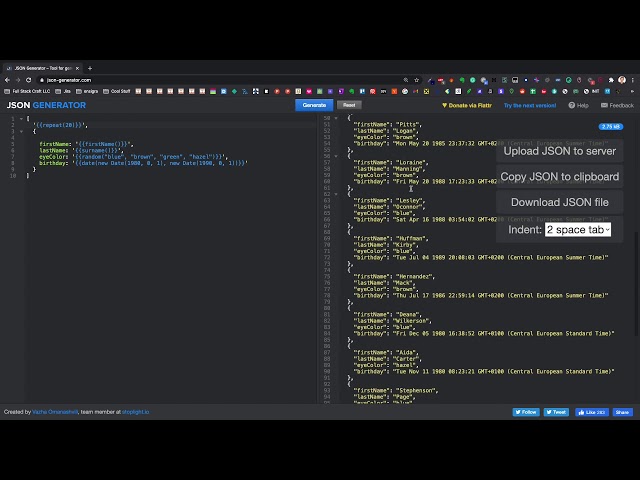Open a new tab with the plus button

(90, 68)
